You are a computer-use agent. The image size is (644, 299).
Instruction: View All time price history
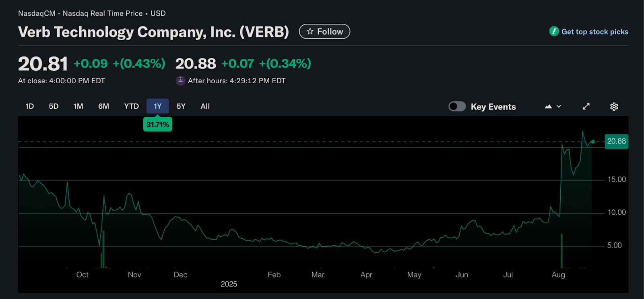pyautogui.click(x=205, y=106)
